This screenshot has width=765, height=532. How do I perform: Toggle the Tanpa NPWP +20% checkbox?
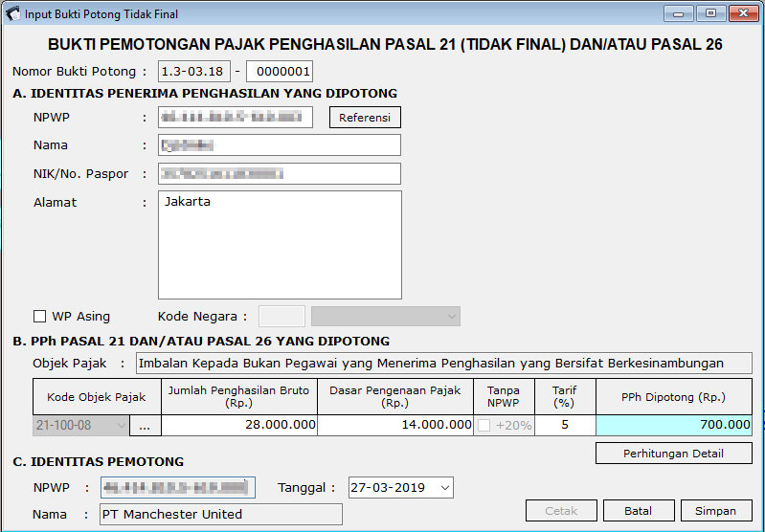point(484,426)
